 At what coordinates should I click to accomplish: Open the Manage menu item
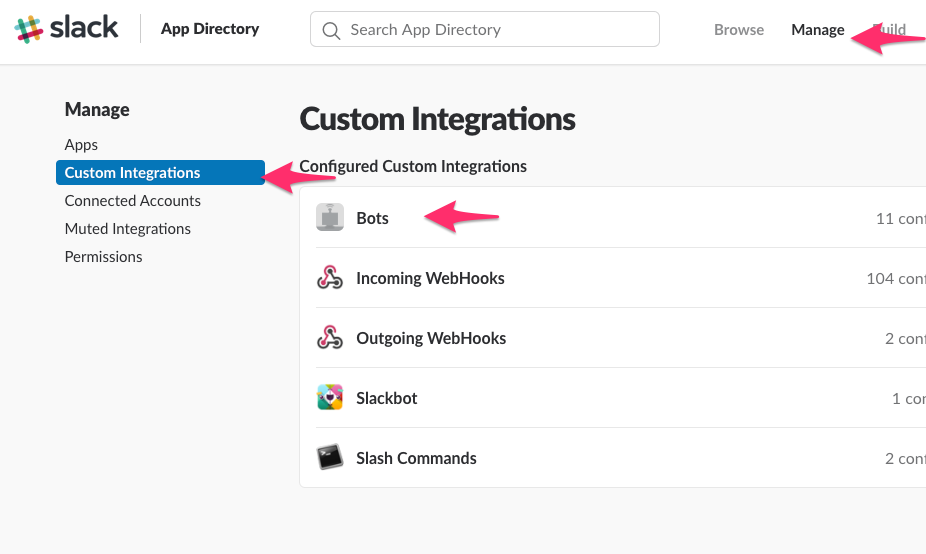coord(818,30)
